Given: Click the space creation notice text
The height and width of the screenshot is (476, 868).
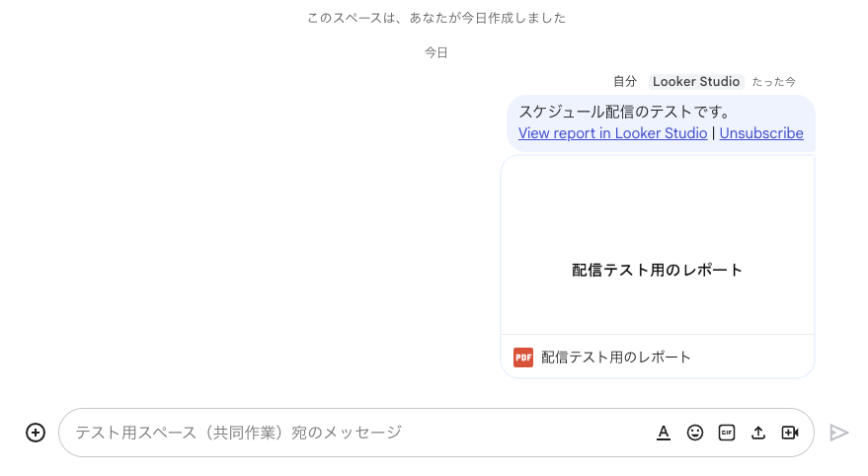Looking at the screenshot, I should (436, 18).
